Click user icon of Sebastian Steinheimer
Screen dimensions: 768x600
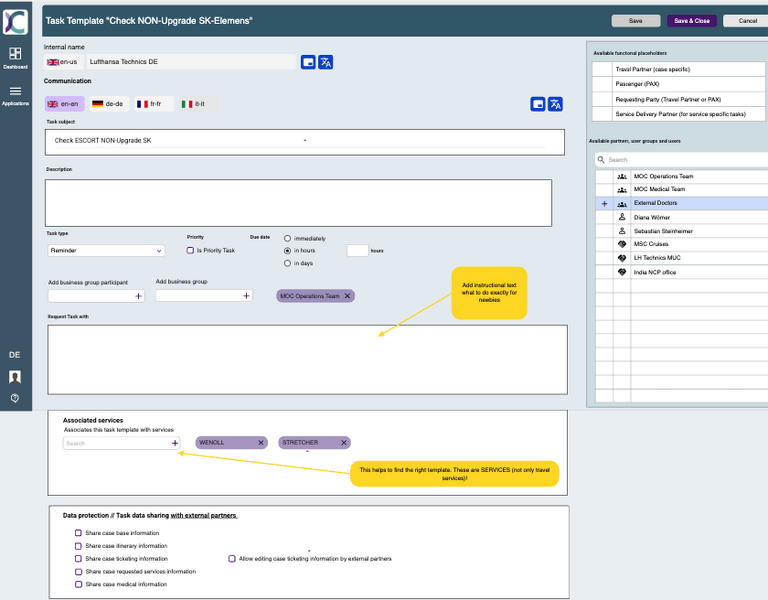click(622, 230)
